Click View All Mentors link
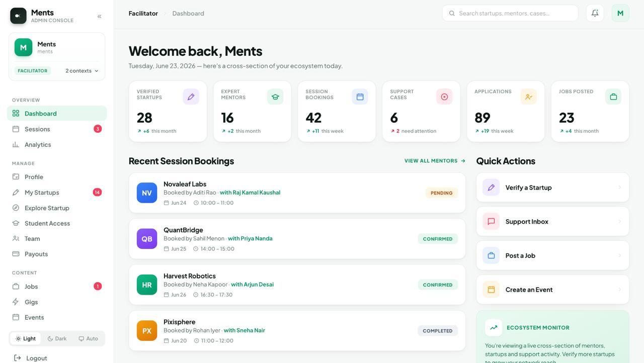Viewport: 644px width, 363px height. pos(435,161)
